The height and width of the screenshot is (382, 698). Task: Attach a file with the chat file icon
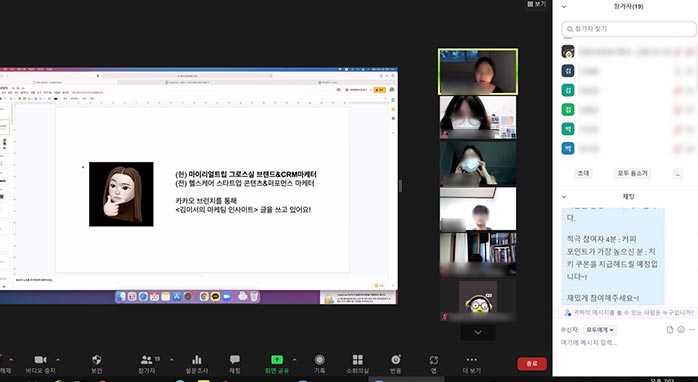(670, 329)
